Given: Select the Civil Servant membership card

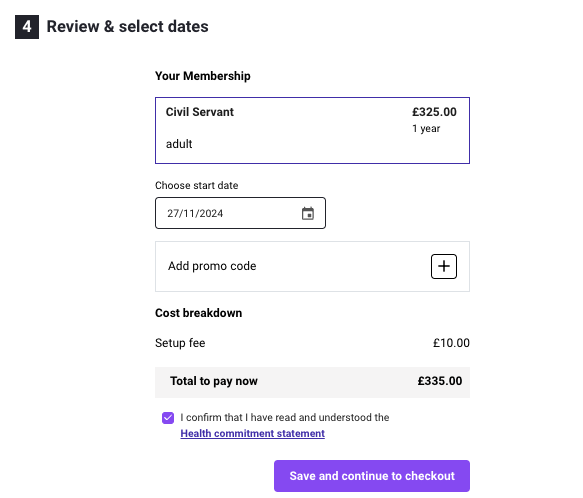Looking at the screenshot, I should (312, 131).
